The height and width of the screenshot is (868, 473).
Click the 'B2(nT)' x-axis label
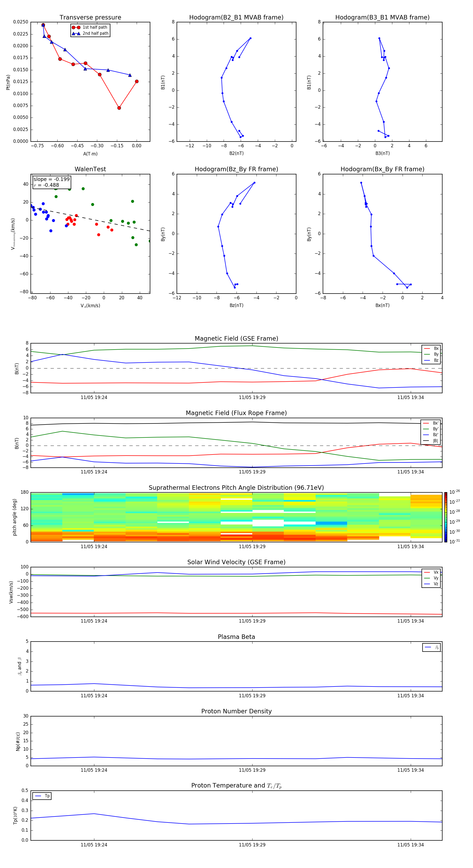pos(236,153)
